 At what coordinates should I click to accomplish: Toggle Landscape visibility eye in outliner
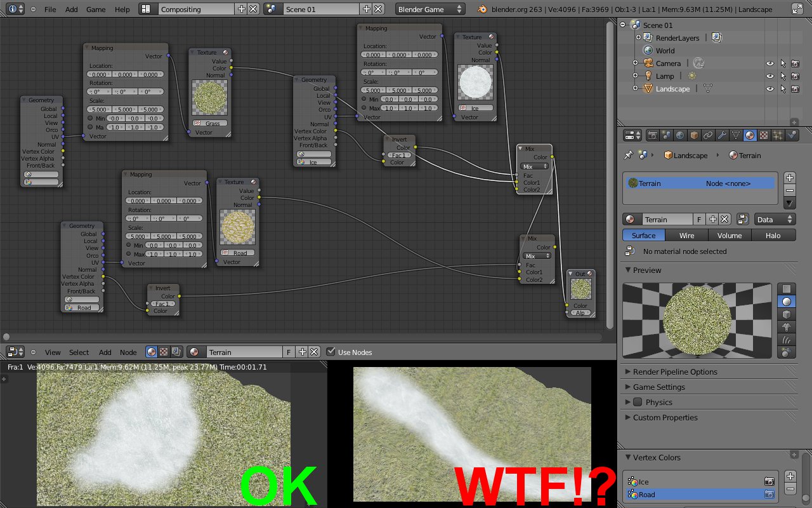(x=770, y=89)
